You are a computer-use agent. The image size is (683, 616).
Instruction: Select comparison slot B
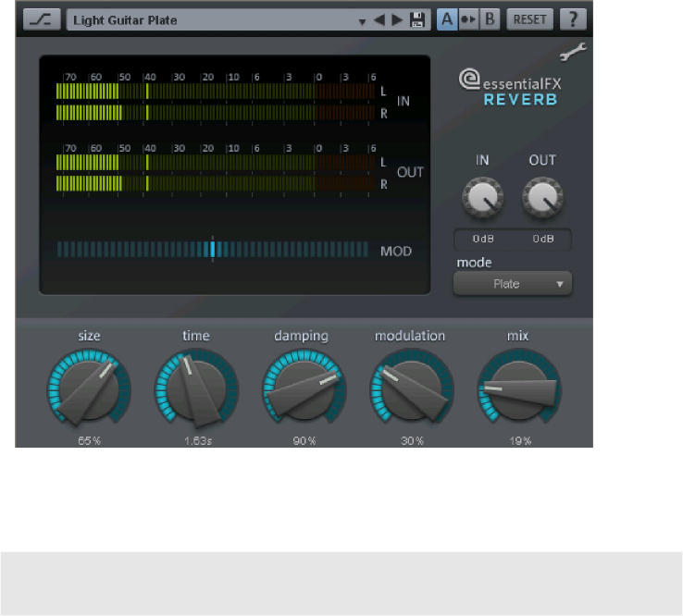click(490, 19)
